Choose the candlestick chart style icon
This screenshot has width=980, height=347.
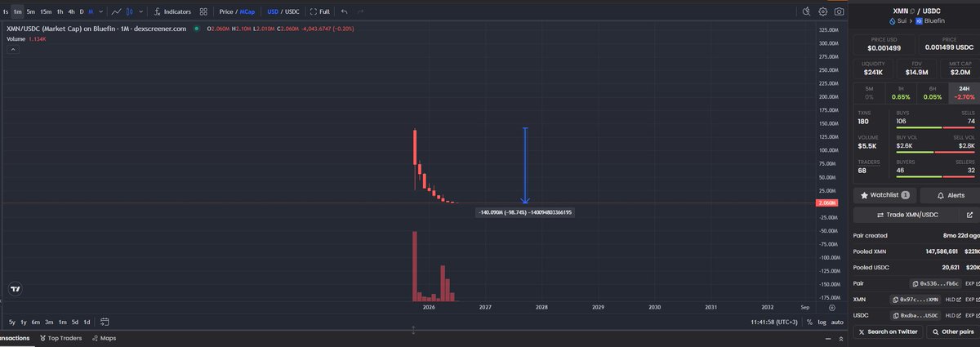tap(131, 12)
